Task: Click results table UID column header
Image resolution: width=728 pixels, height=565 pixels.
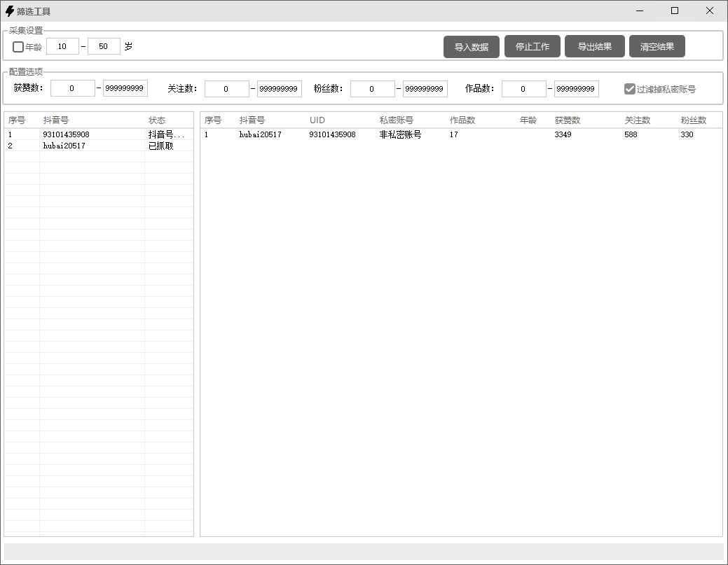Action: pyautogui.click(x=341, y=120)
